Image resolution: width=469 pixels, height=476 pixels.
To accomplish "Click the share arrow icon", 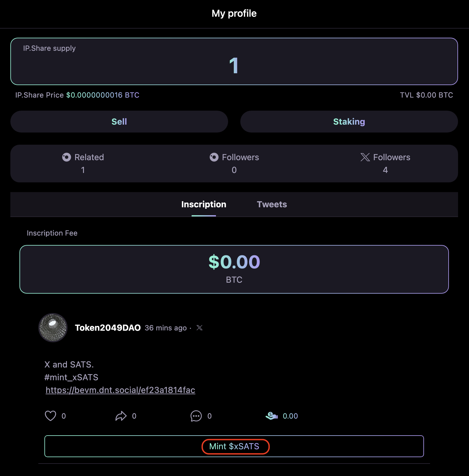I will [121, 416].
